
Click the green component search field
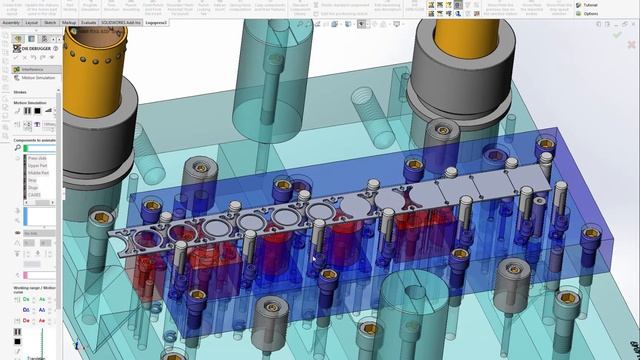(x=40, y=148)
